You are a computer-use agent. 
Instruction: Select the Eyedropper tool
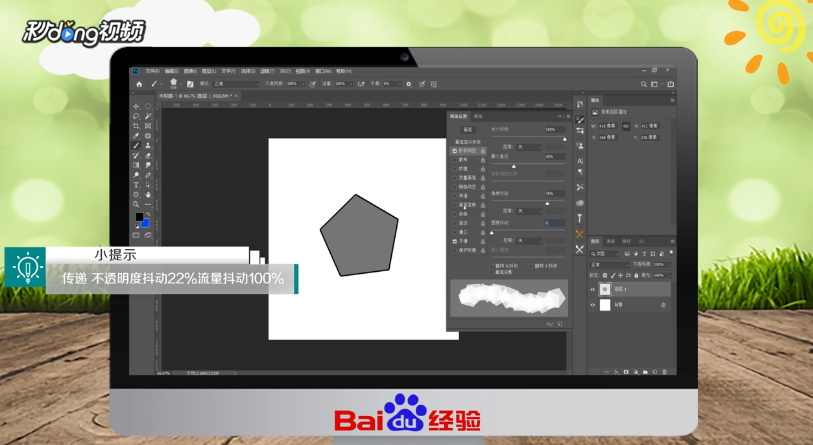point(136,136)
